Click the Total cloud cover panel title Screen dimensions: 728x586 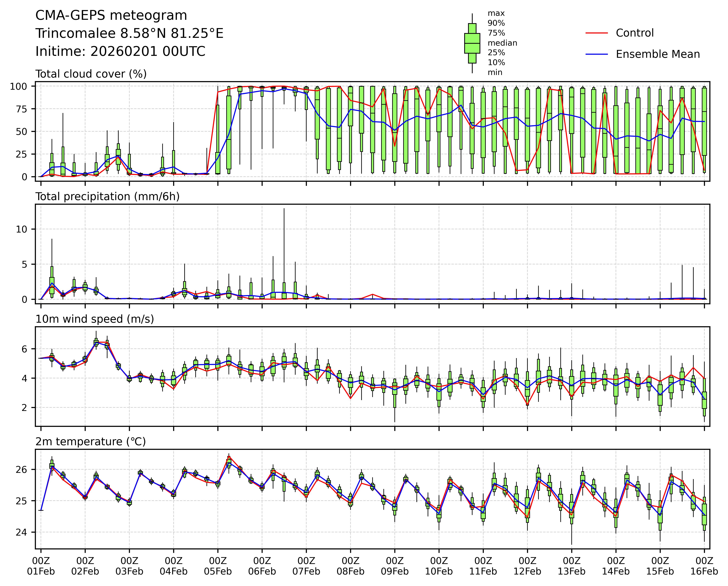(x=91, y=74)
